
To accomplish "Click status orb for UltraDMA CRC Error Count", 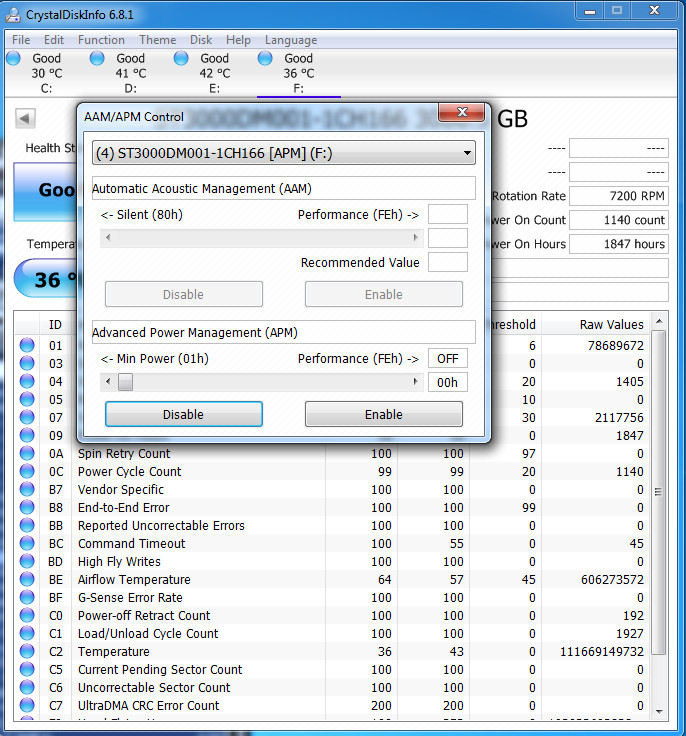I will (x=27, y=705).
